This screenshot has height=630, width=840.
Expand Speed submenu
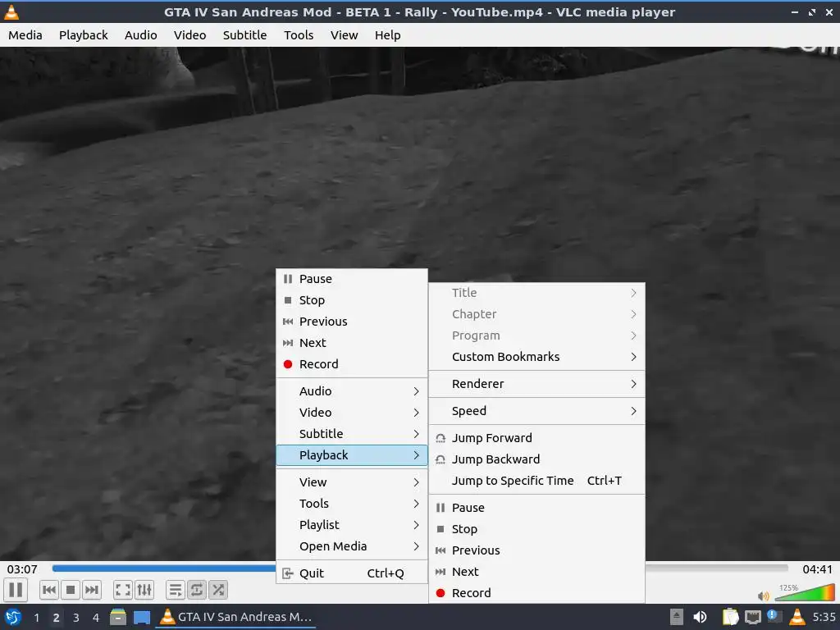tap(536, 411)
